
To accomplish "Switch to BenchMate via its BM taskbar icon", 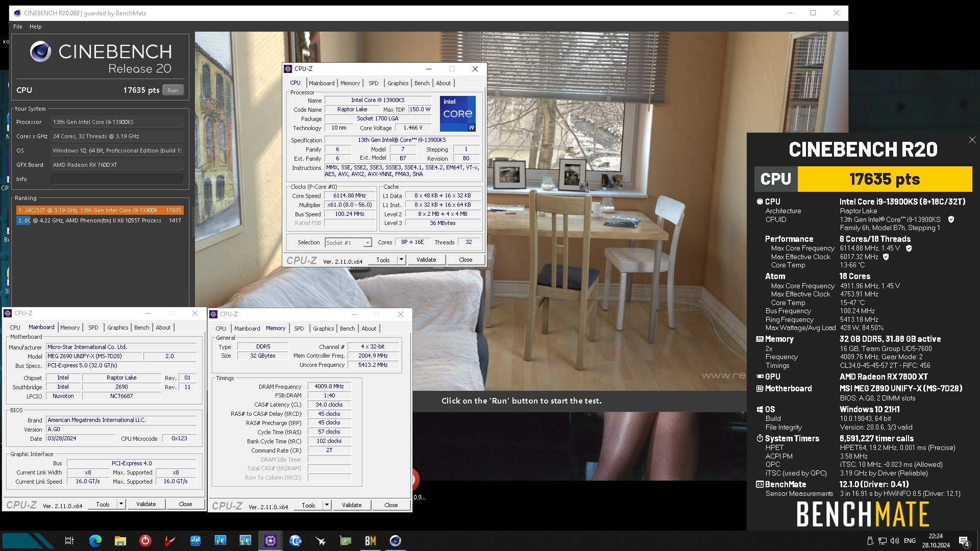I will coord(371,541).
